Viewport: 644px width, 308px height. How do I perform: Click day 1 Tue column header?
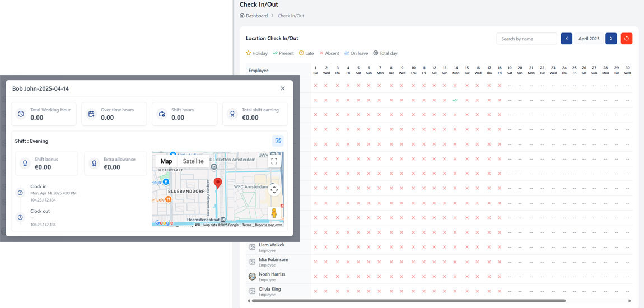coord(315,70)
